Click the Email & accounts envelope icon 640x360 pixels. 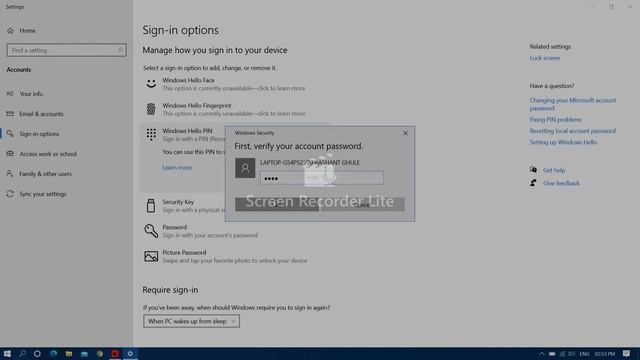[x=10, y=113]
